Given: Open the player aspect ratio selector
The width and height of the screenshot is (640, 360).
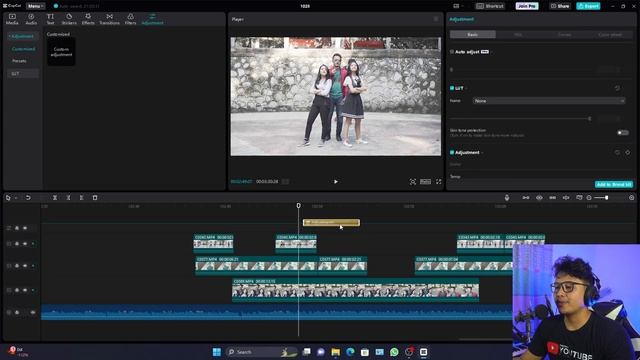Looking at the screenshot, I should (x=425, y=182).
